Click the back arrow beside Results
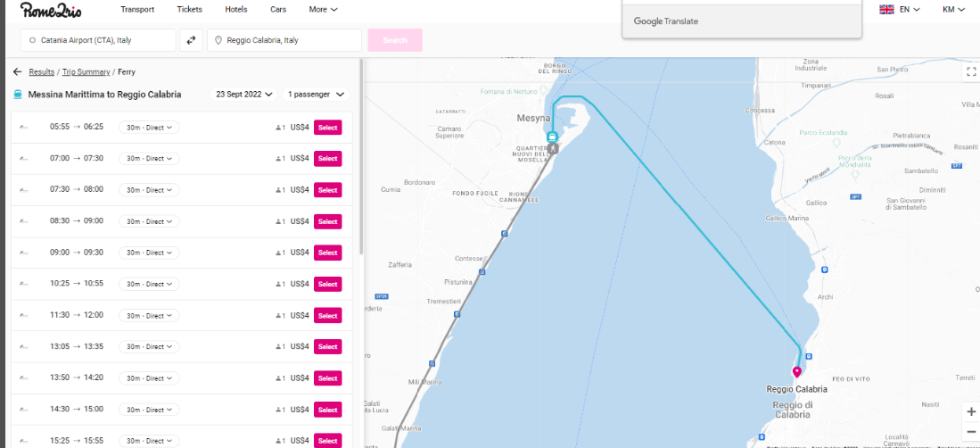 [x=18, y=72]
